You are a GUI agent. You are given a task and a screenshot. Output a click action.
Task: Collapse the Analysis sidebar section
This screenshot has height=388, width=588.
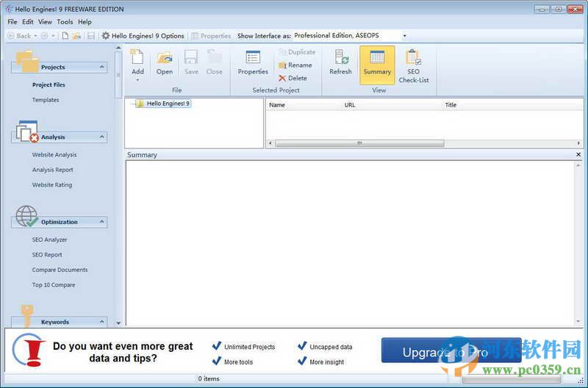pos(102,137)
